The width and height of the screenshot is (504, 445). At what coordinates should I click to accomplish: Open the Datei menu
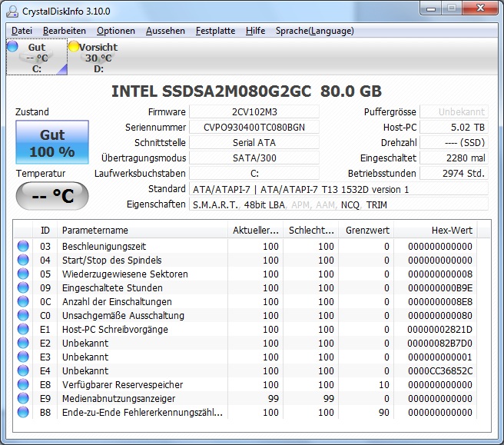[22, 31]
